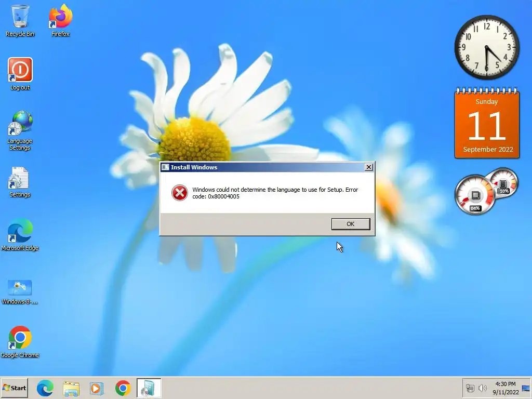Image resolution: width=532 pixels, height=399 pixels.
Task: Select the Log out desktop shortcut
Action: pyautogui.click(x=20, y=74)
